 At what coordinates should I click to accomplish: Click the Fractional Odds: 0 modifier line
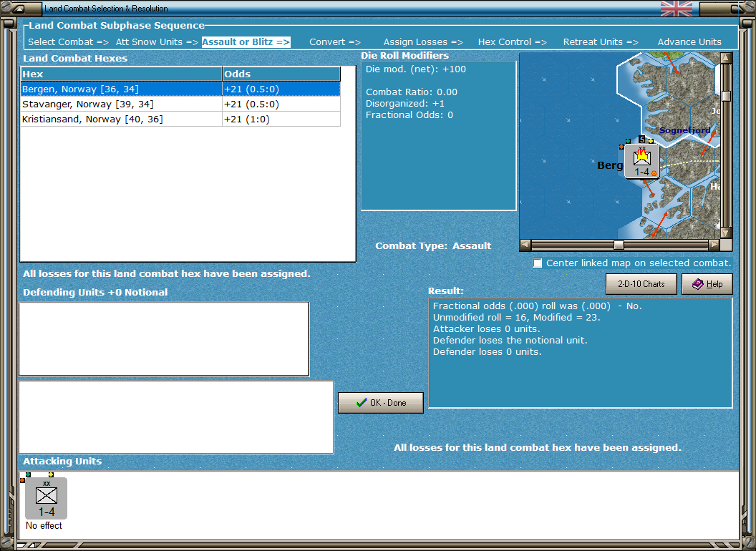[x=409, y=114]
